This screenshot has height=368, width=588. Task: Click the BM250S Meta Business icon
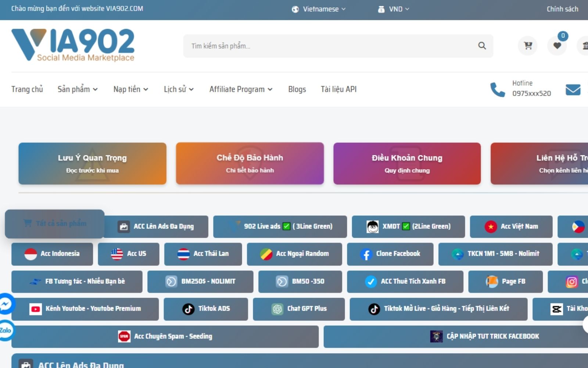click(x=171, y=282)
